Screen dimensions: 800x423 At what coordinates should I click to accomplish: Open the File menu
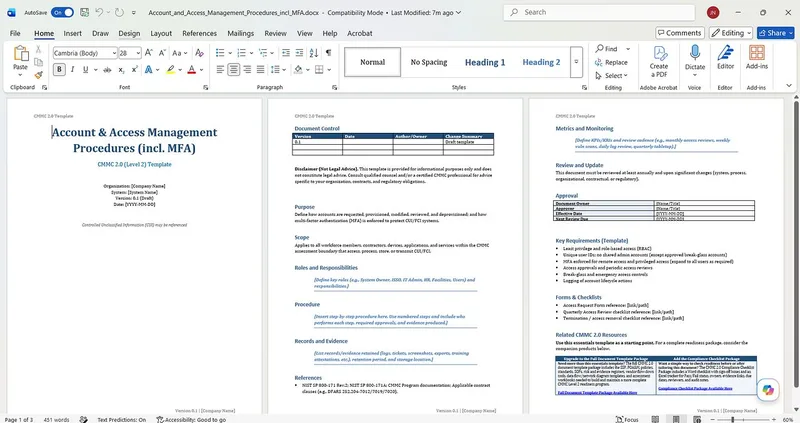(15, 33)
